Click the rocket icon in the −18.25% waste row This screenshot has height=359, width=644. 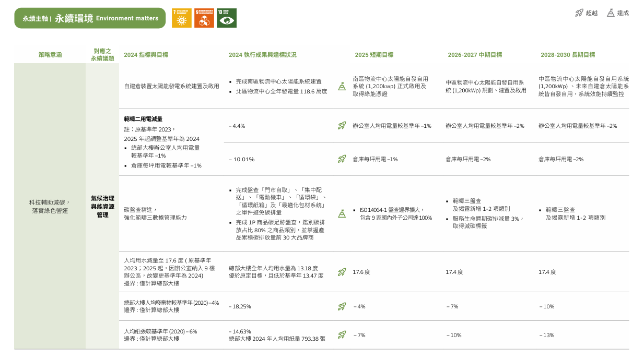[342, 306]
